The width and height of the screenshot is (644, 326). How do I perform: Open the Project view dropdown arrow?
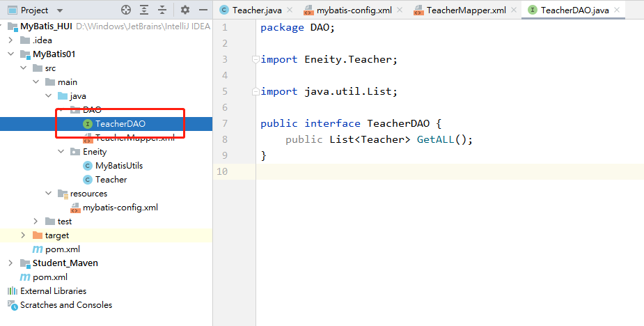(60, 10)
